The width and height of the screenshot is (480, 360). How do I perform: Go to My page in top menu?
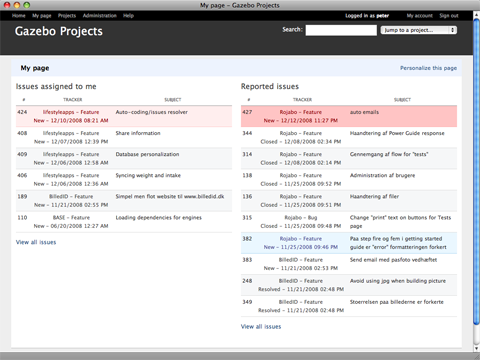click(x=42, y=16)
